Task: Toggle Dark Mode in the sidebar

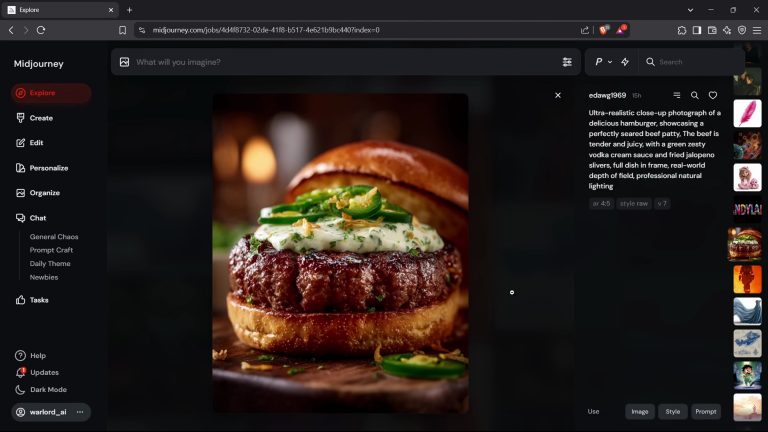Action: 41,389
